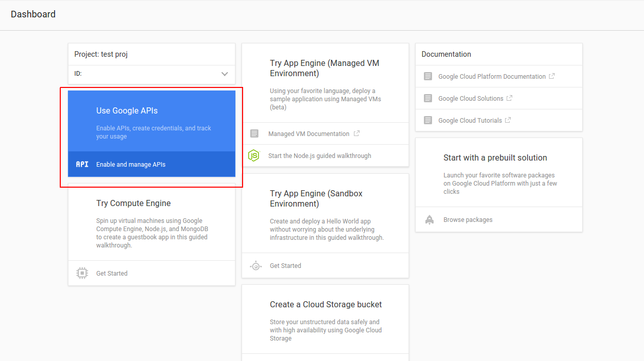Click external link icon next to Google Cloud Solutions
Screen dimensions: 644x361
[509, 98]
